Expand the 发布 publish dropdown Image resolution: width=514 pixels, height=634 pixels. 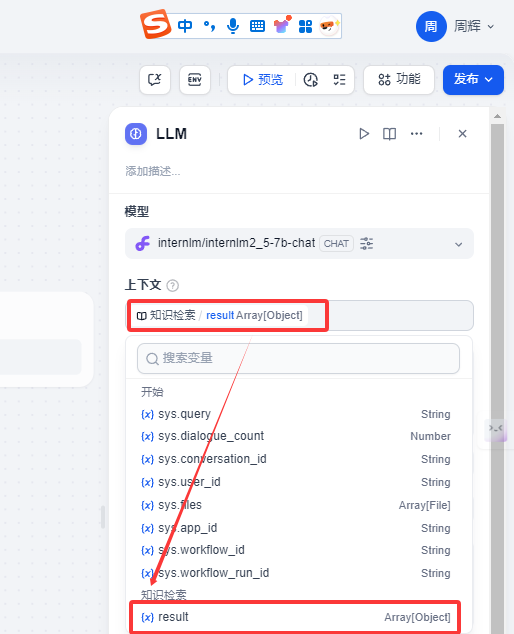coord(473,80)
